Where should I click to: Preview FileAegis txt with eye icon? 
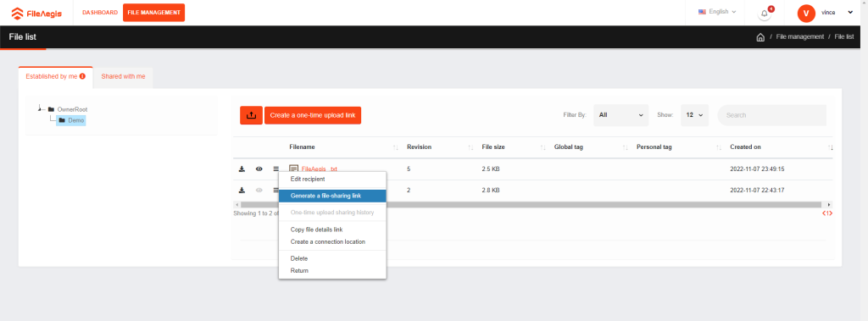pyautogui.click(x=259, y=169)
